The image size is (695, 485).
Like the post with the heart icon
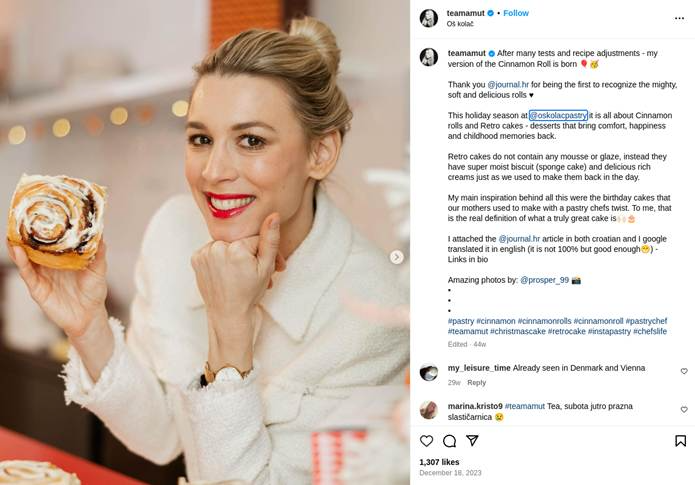pos(426,441)
